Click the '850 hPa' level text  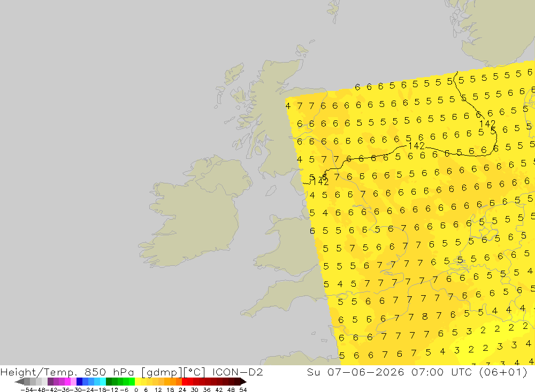click(109, 372)
